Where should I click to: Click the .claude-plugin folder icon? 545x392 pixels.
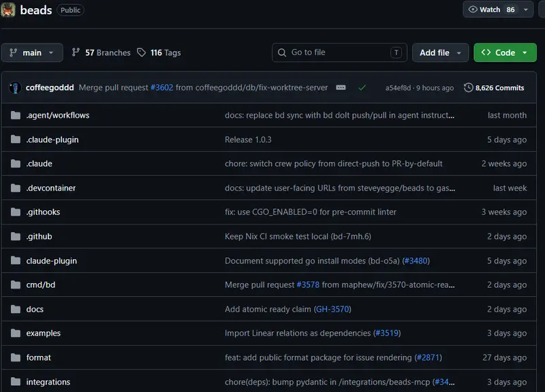[x=16, y=140]
